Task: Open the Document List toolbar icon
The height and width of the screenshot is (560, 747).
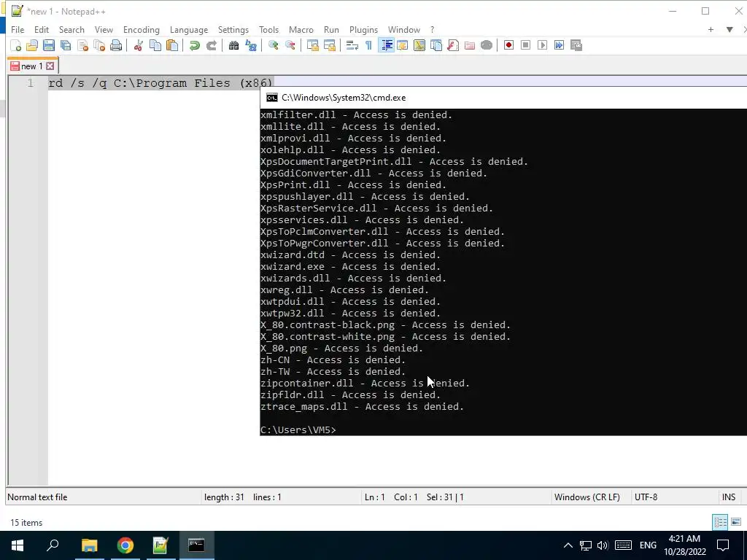Action: tap(436, 45)
